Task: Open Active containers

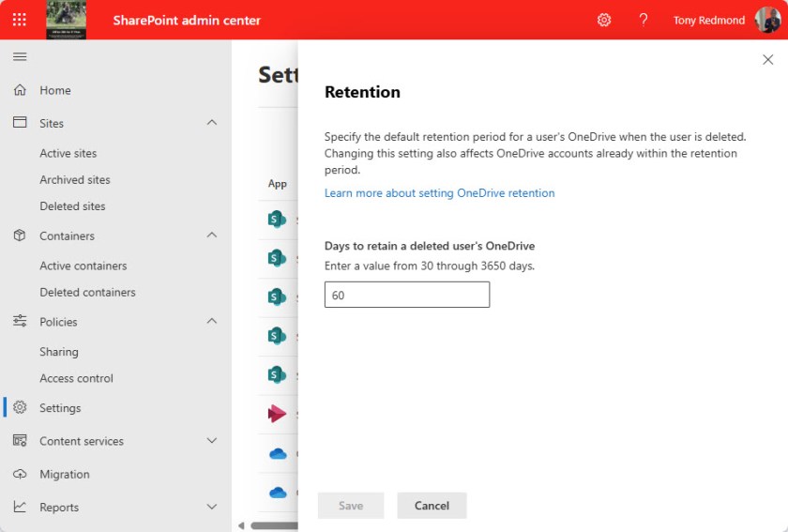Action: coord(83,266)
